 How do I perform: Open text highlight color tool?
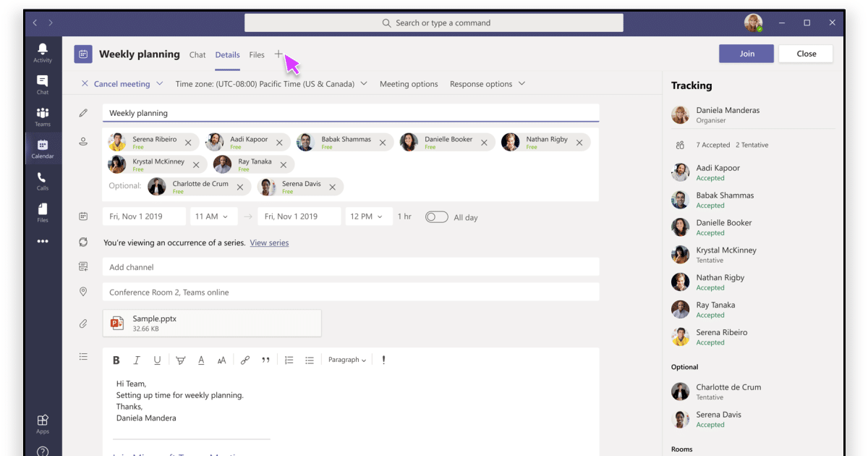[x=180, y=360]
